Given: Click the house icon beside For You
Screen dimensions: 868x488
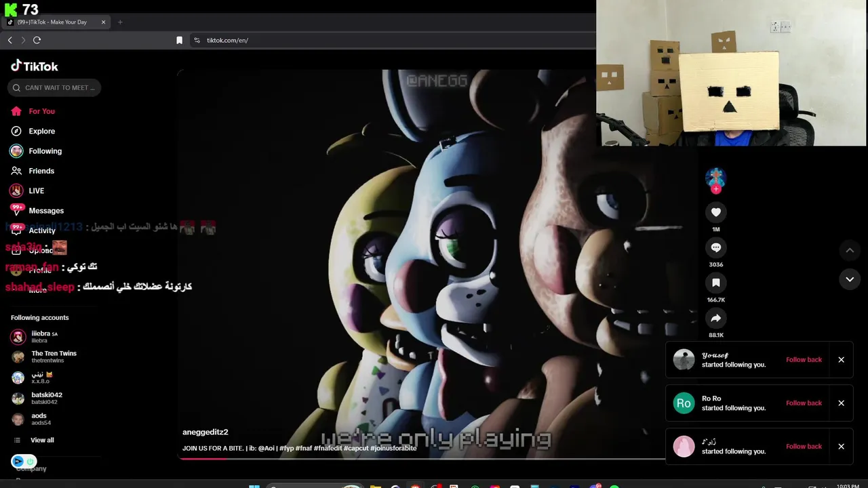Looking at the screenshot, I should point(16,111).
